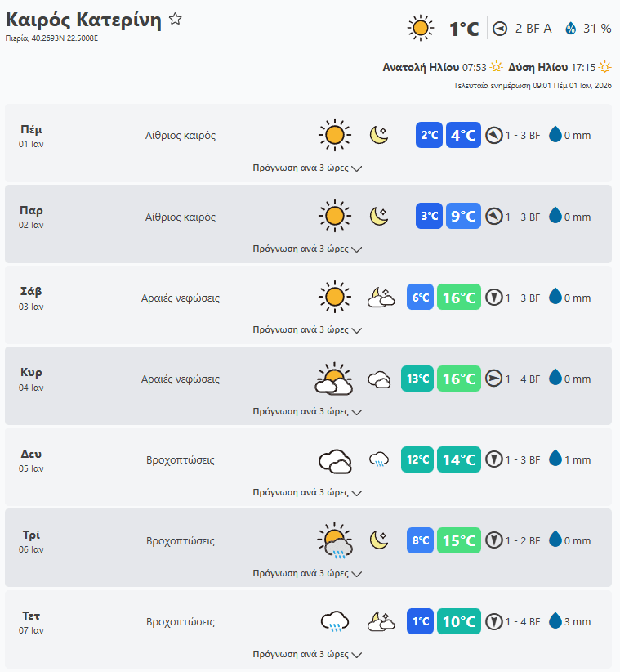The width and height of the screenshot is (620, 672).
Task: Click the Τετ 07 Ιαν day label
Action: (31, 622)
